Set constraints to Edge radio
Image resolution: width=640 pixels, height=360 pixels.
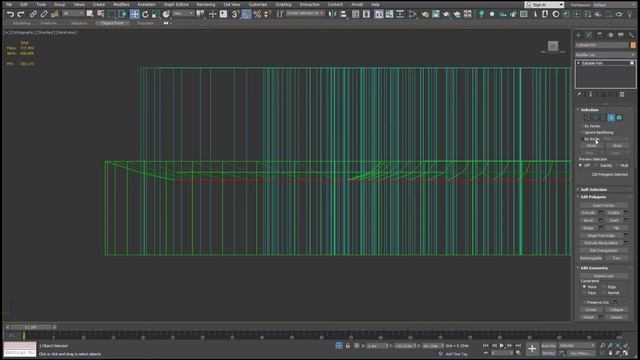point(604,287)
